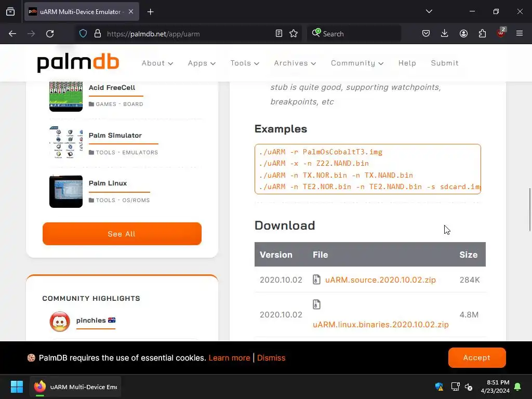Viewport: 532px width, 399px height.
Task: Accept essential cookies
Action: click(477, 357)
